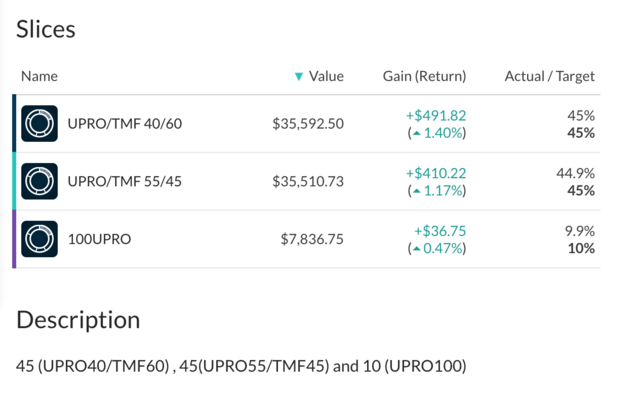Sort slices by Value column

coord(326,76)
